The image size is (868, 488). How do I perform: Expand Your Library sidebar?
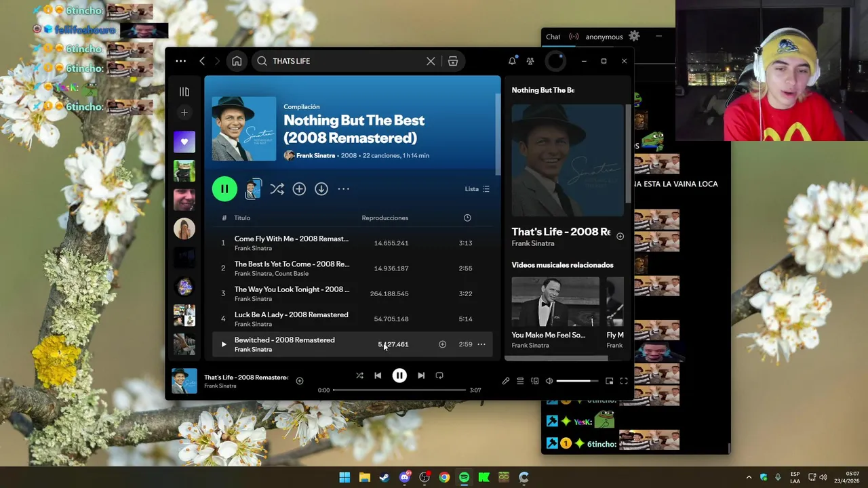pos(184,91)
